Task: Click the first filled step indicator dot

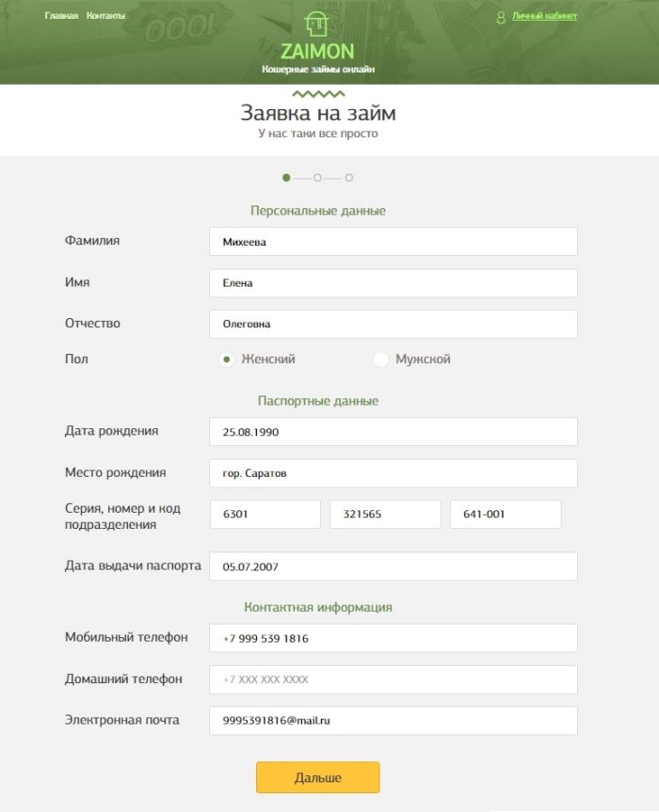Action: [x=286, y=178]
